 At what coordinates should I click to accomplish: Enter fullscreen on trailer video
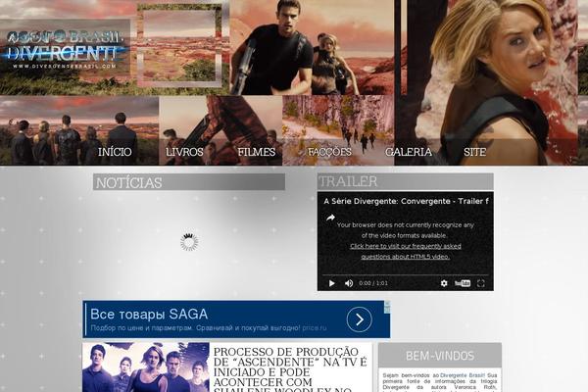coord(481,283)
